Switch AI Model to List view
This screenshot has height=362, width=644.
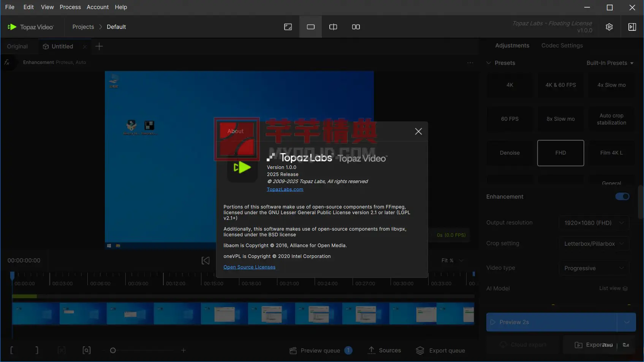[x=613, y=288]
